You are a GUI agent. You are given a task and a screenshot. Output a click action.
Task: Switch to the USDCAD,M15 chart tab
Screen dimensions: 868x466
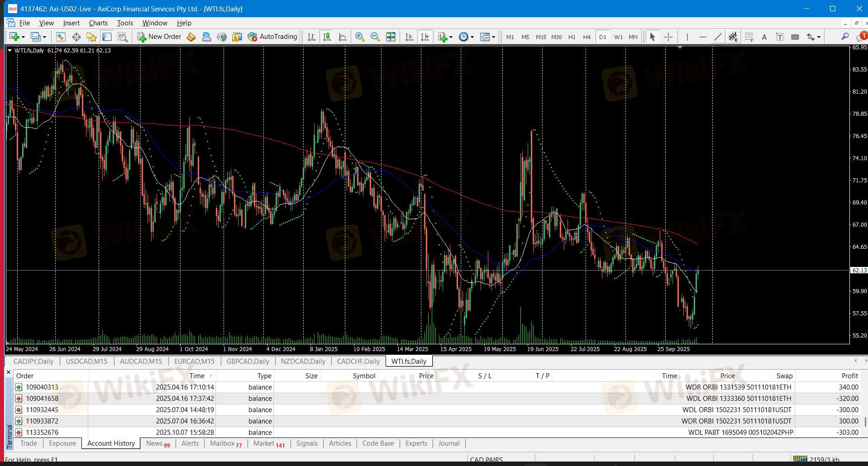[86, 361]
